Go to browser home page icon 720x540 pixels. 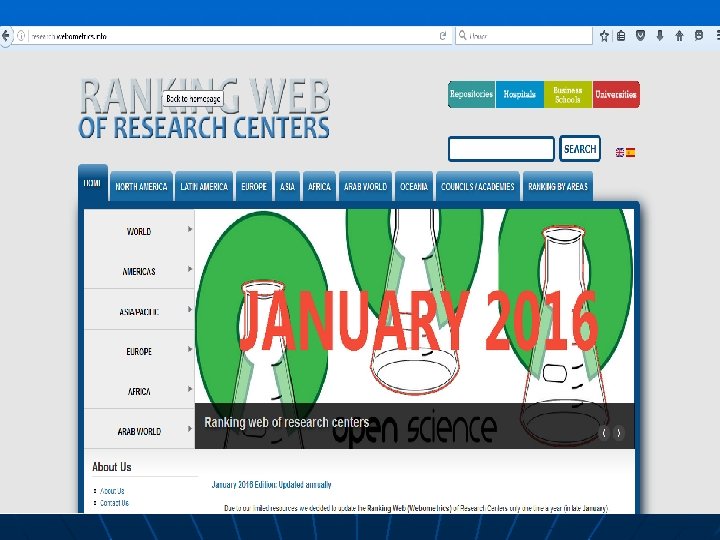pyautogui.click(x=680, y=36)
